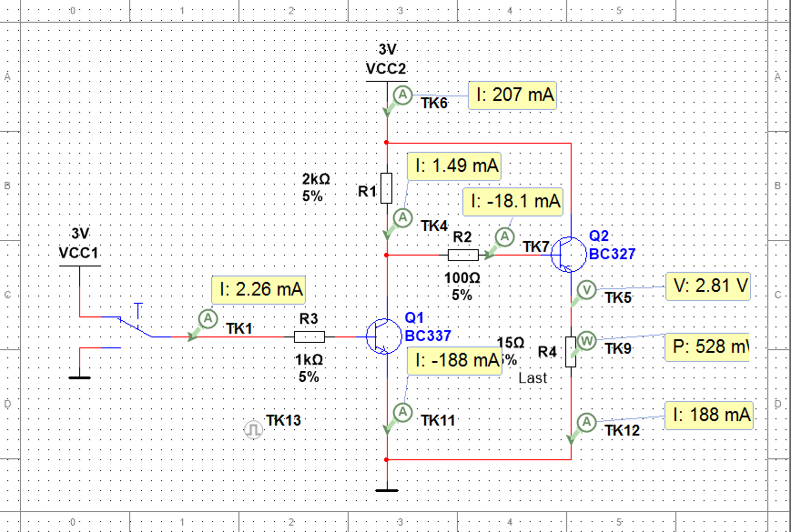Viewport: 791px width, 532px height.
Task: Select the TK7 current probe icon
Action: 504,236
